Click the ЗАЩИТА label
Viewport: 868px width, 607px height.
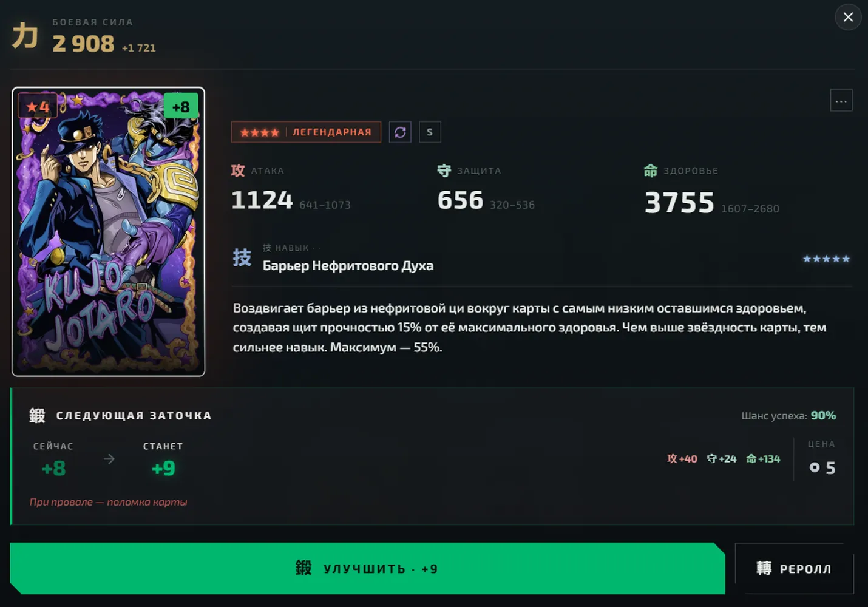(480, 171)
